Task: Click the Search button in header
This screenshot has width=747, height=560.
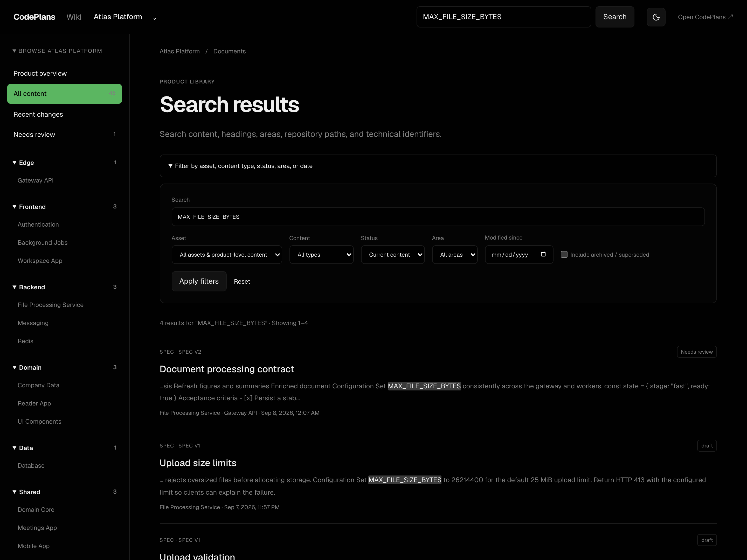Action: click(615, 17)
